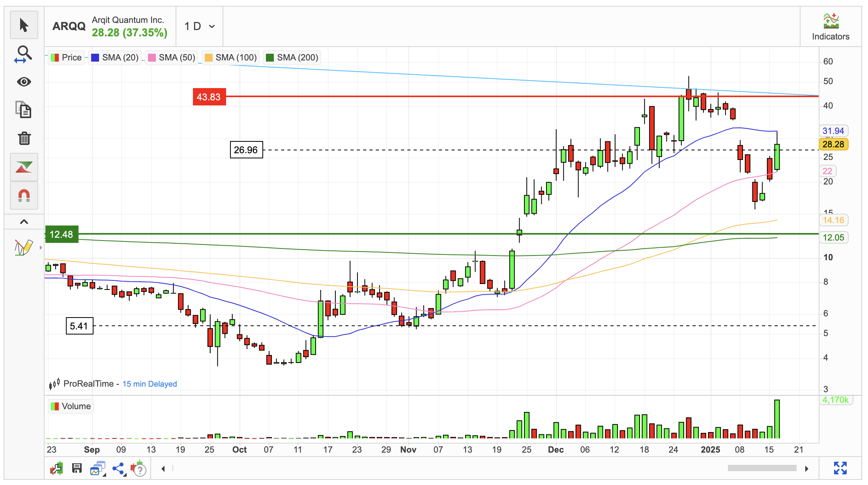
Task: Click the pink SMA (50) color square
Action: point(152,58)
